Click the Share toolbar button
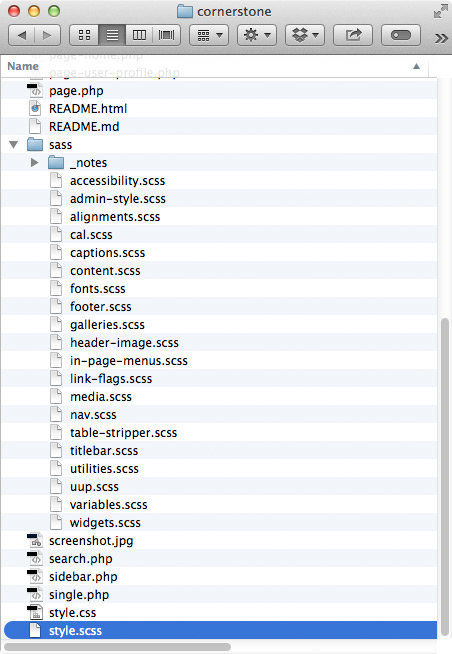The width and height of the screenshot is (452, 654). point(353,35)
